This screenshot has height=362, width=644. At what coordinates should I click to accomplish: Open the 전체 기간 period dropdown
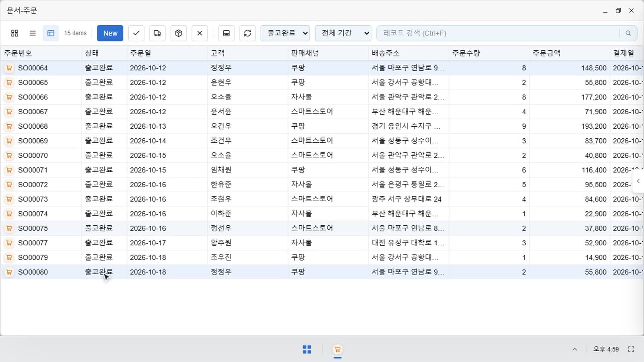343,33
